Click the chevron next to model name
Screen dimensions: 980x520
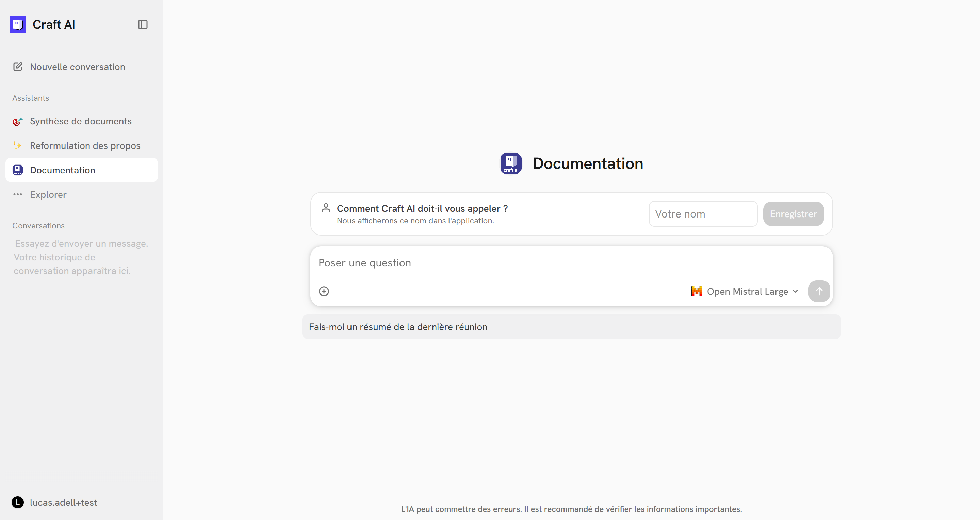795,291
